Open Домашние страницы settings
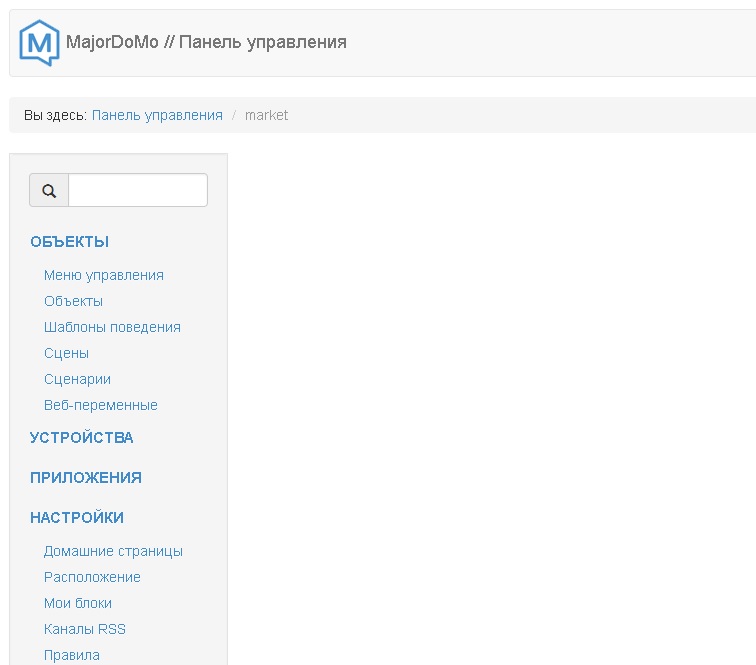This screenshot has width=756, height=665. pyautogui.click(x=113, y=551)
